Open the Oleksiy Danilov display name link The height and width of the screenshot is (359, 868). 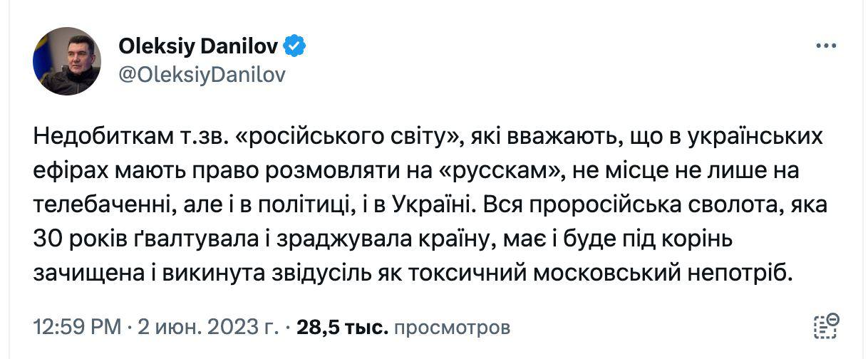click(200, 47)
